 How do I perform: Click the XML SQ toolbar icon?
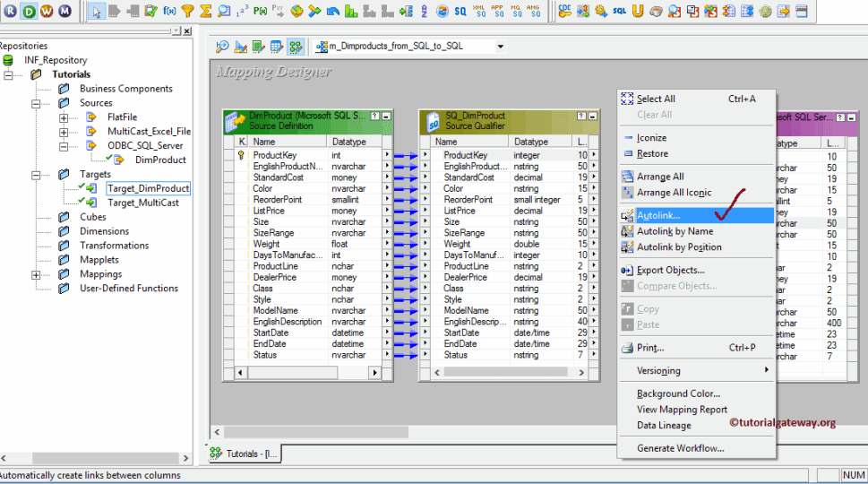click(479, 11)
